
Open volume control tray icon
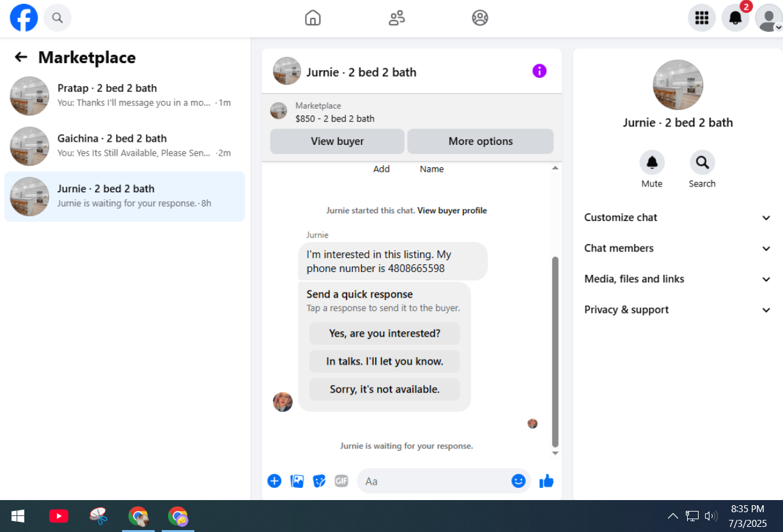(711, 516)
